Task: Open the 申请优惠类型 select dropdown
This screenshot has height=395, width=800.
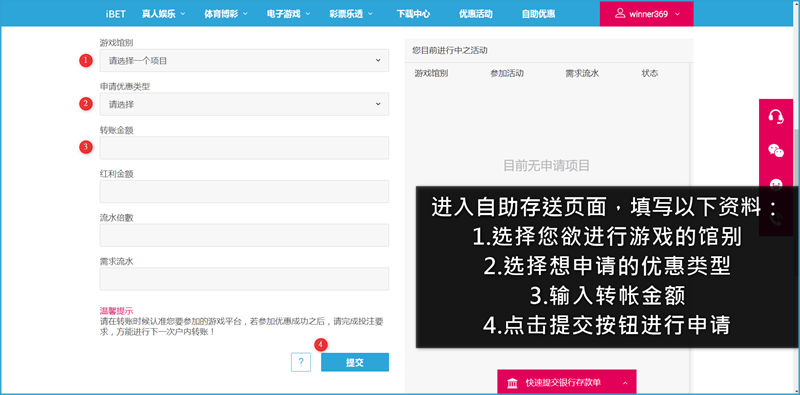Action: point(244,104)
